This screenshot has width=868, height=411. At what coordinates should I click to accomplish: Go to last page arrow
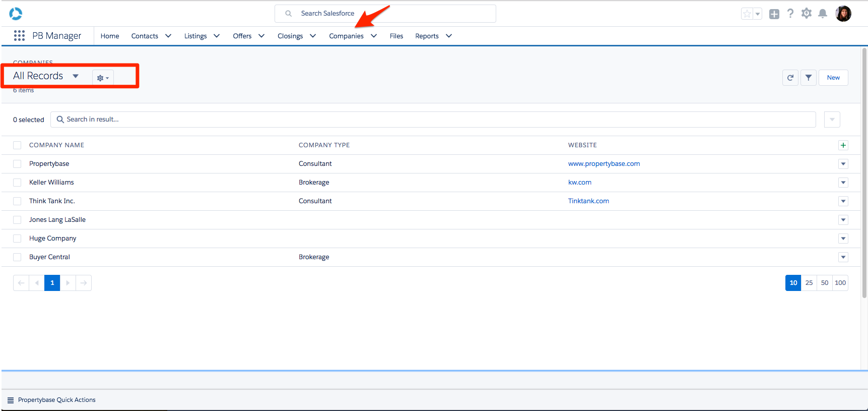pyautogui.click(x=84, y=283)
